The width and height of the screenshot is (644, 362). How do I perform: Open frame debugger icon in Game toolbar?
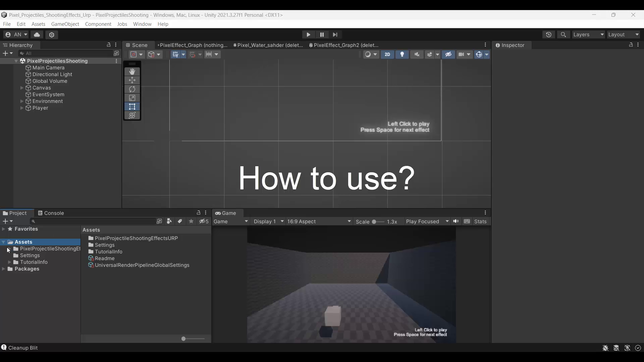click(467, 221)
